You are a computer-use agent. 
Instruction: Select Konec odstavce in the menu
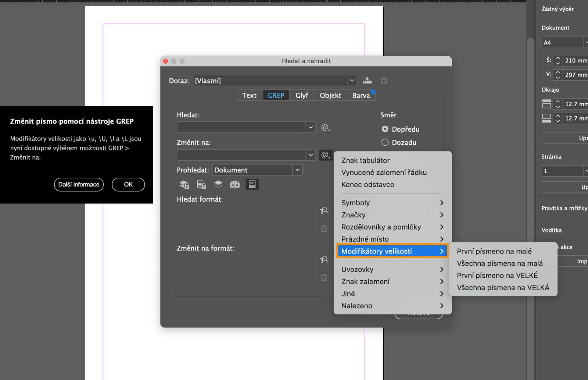click(x=392, y=185)
